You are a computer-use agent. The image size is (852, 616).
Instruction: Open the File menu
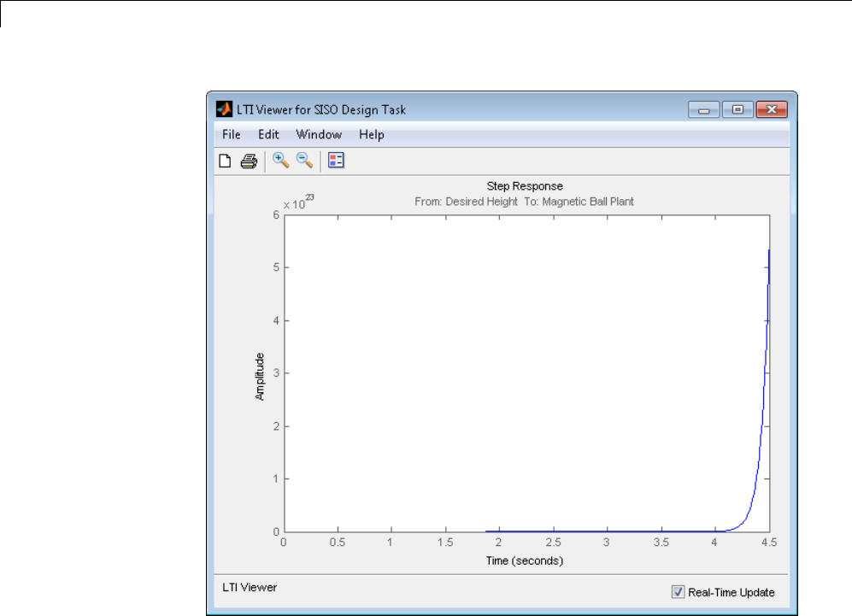[x=232, y=134]
